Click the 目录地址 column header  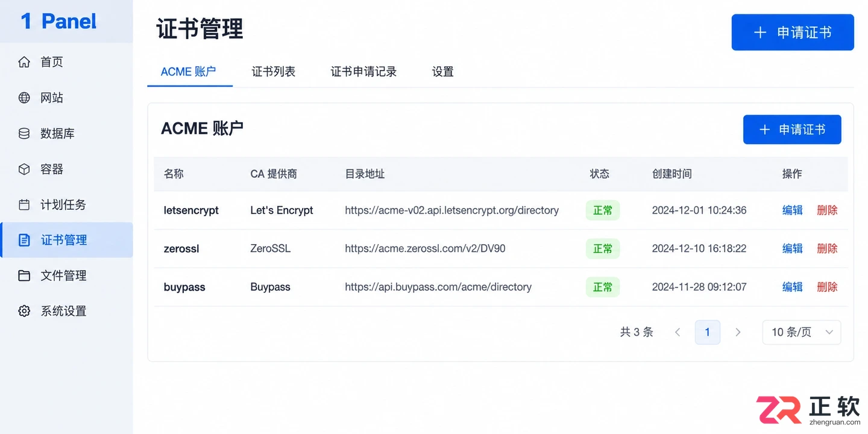point(365,174)
